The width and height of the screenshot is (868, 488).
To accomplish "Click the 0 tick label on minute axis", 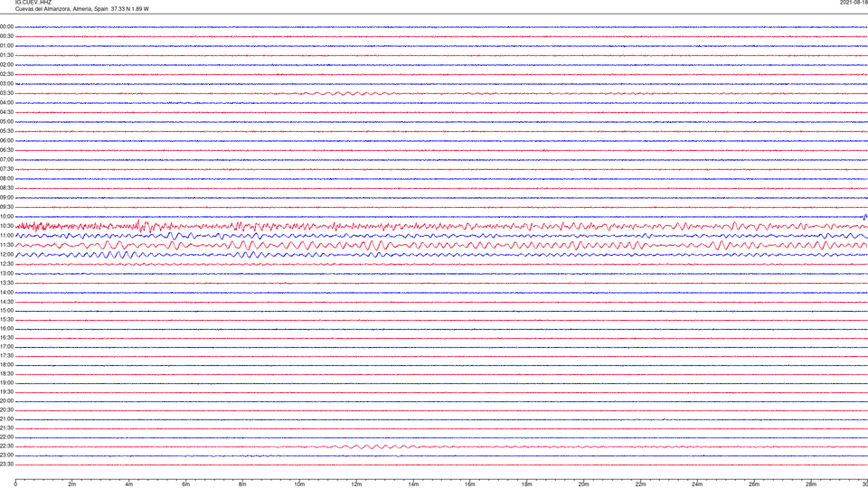I will click(15, 484).
